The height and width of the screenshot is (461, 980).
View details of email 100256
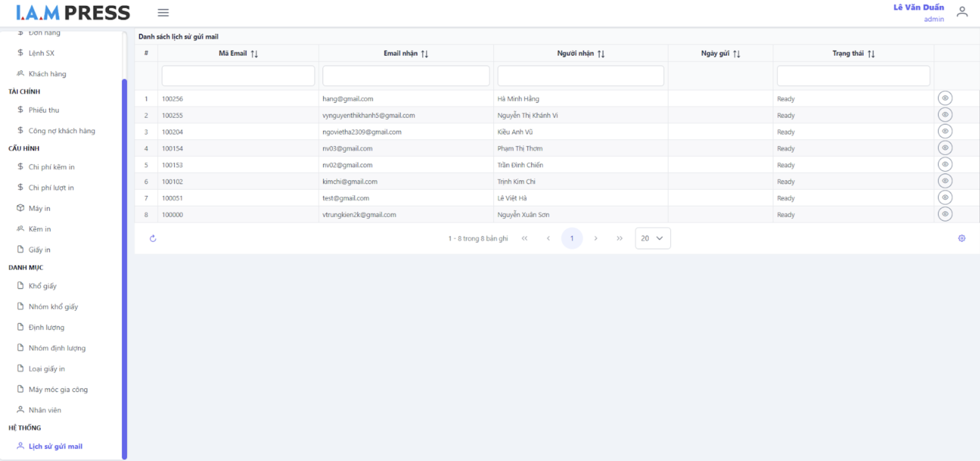pyautogui.click(x=945, y=98)
